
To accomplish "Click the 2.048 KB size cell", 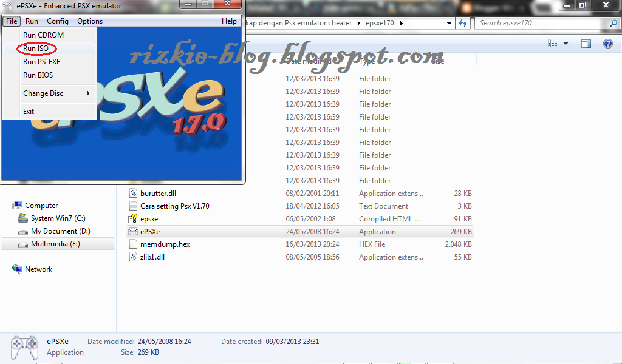I will [x=458, y=244].
